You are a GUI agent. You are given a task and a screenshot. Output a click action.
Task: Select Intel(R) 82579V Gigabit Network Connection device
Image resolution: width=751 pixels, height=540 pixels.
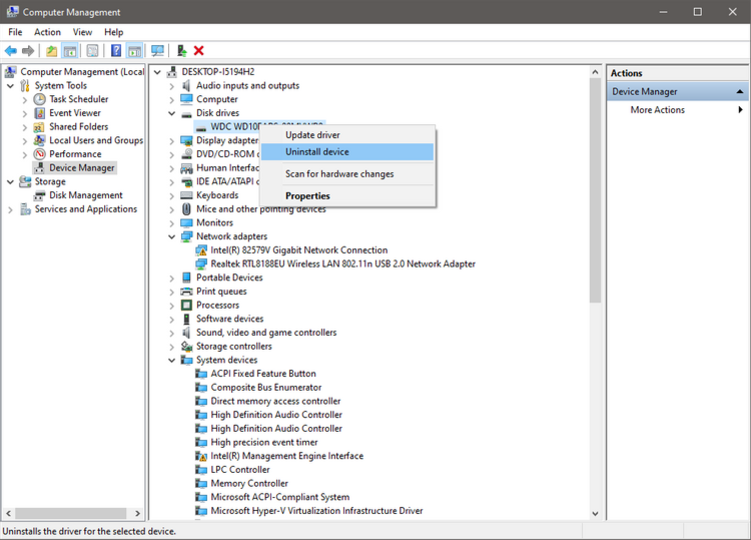tap(299, 250)
